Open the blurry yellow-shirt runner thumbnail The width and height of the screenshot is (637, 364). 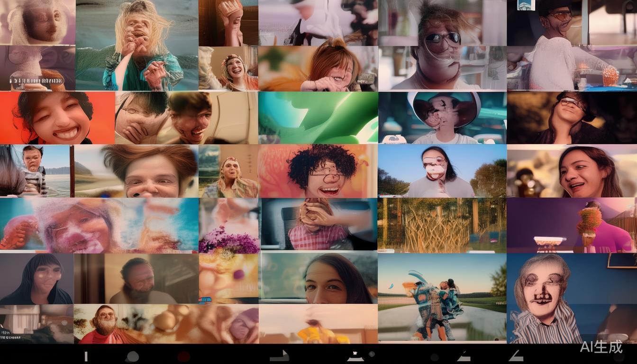click(318, 324)
